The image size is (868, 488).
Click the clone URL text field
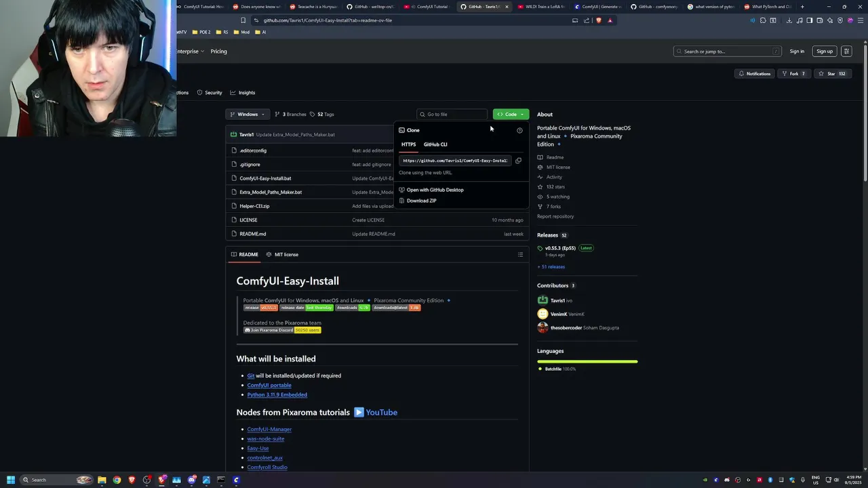[x=454, y=161]
